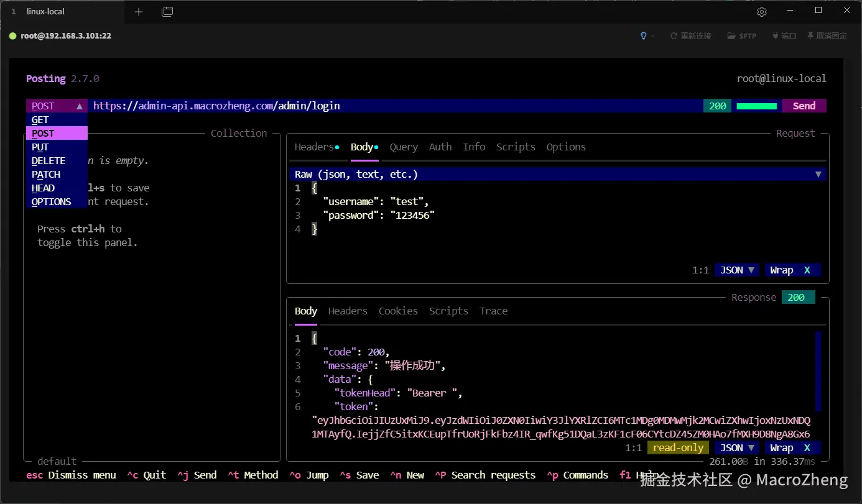Click the port (端口) plug icon

click(x=775, y=36)
